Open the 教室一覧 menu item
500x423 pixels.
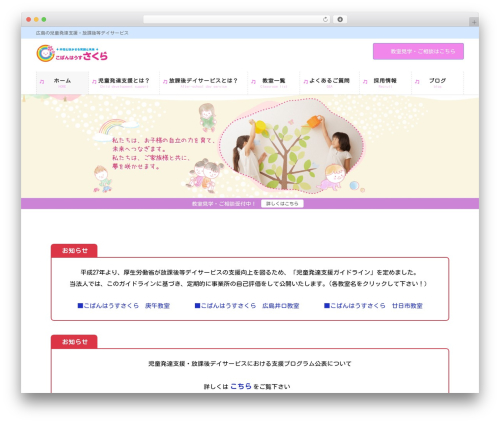pos(274,82)
